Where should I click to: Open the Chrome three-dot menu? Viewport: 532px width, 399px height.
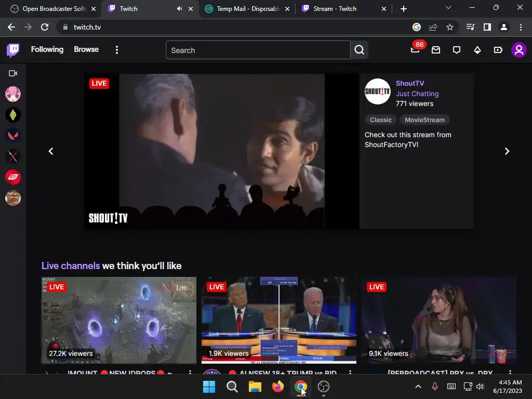click(521, 27)
